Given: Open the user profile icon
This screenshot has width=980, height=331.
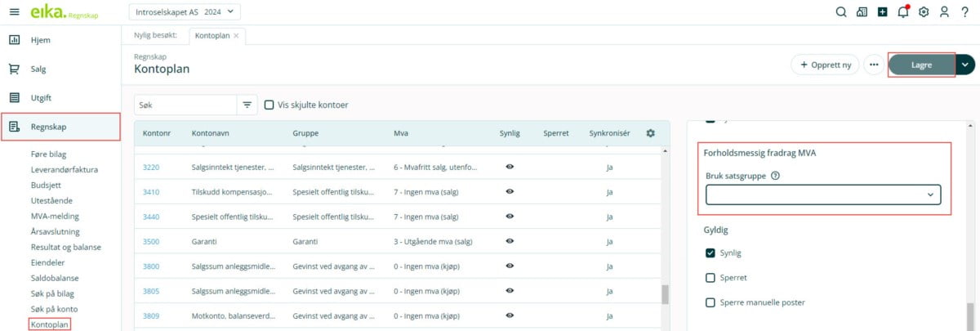Looking at the screenshot, I should tap(944, 11).
